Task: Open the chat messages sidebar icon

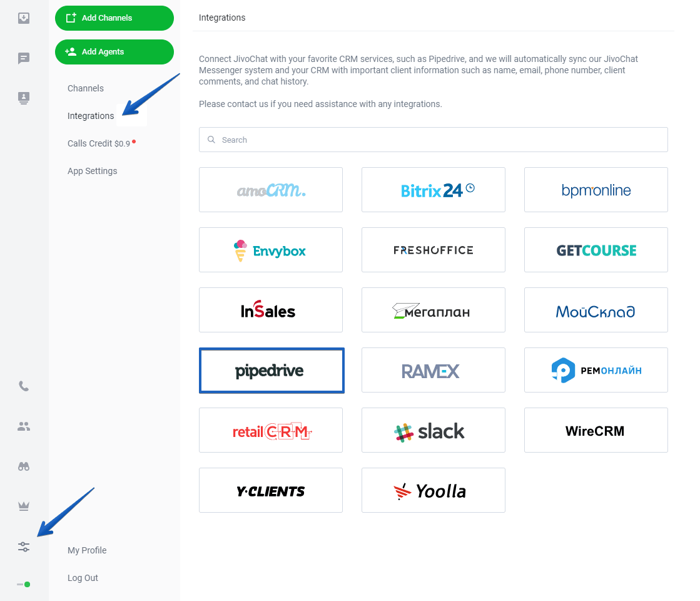Action: [24, 58]
